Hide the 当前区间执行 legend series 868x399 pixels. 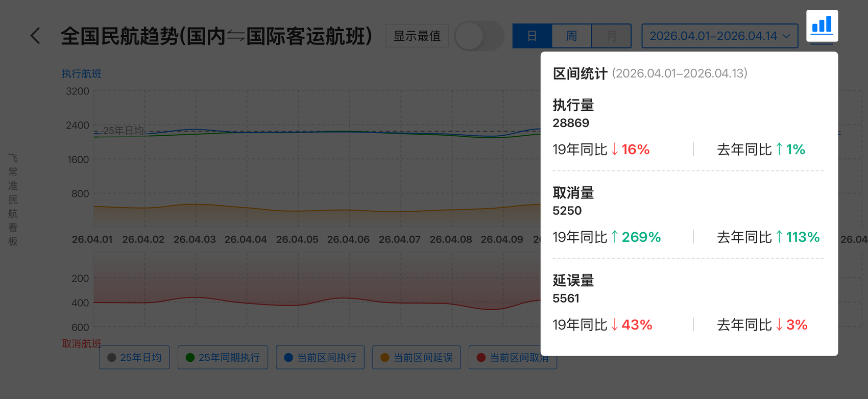320,357
